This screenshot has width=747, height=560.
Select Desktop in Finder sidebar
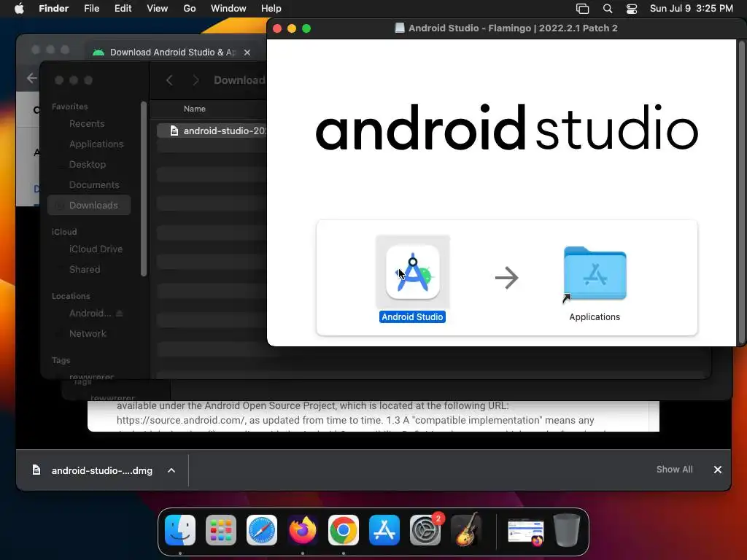coord(89,165)
